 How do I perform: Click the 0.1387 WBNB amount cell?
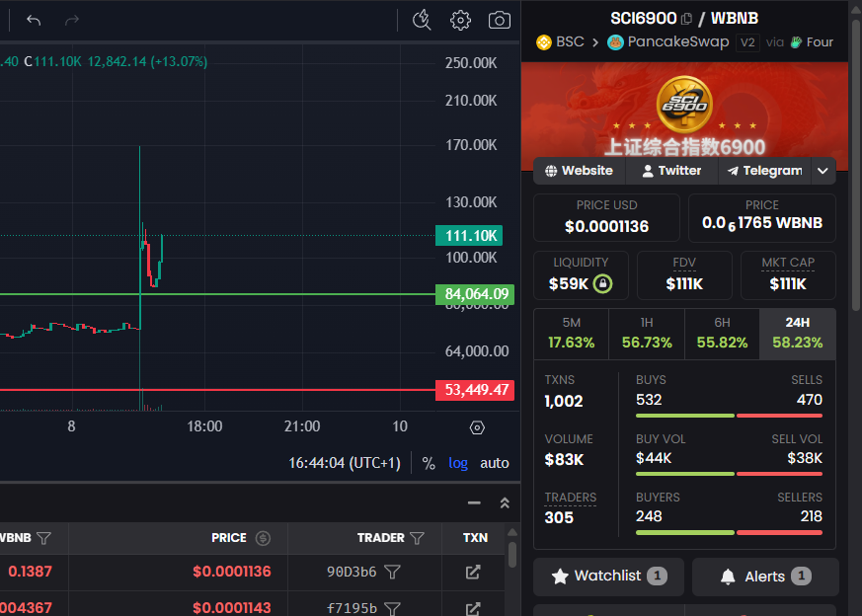click(30, 572)
